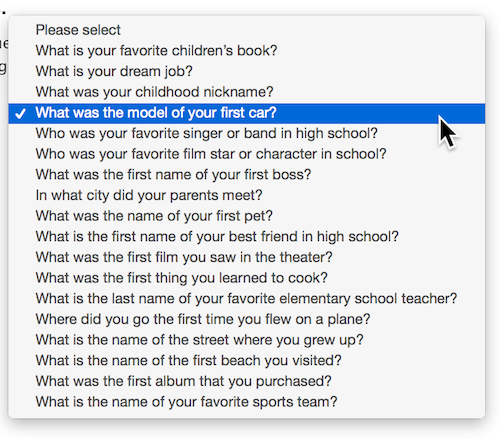
Task: Pick 'What was your childhood nickname?'
Action: tap(247, 92)
